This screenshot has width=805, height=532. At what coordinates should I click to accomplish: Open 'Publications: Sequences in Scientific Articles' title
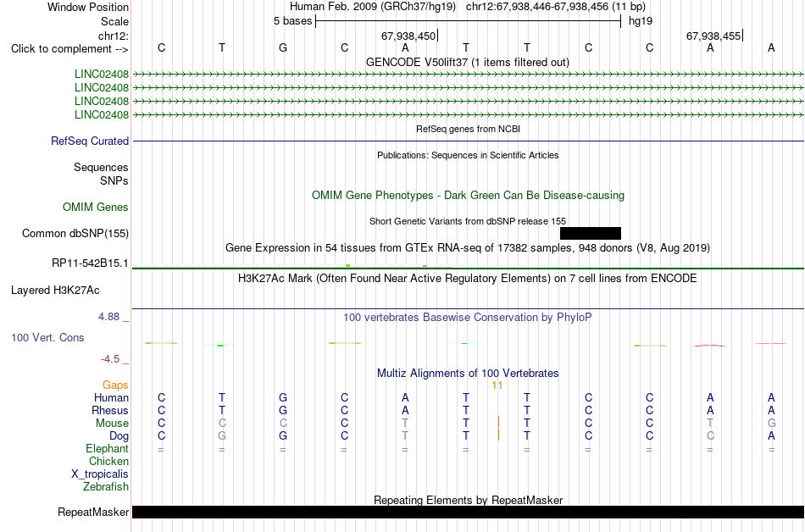468,155
